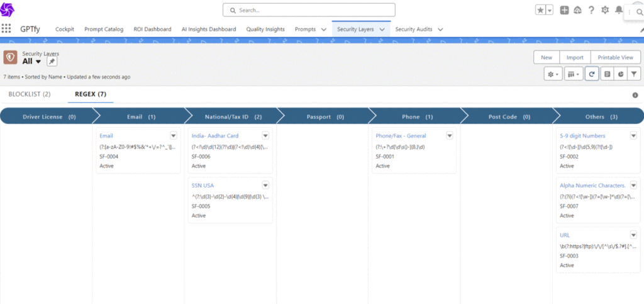Expand the All list view dropdown
Image resolution: width=644 pixels, height=304 pixels.
pos(38,62)
